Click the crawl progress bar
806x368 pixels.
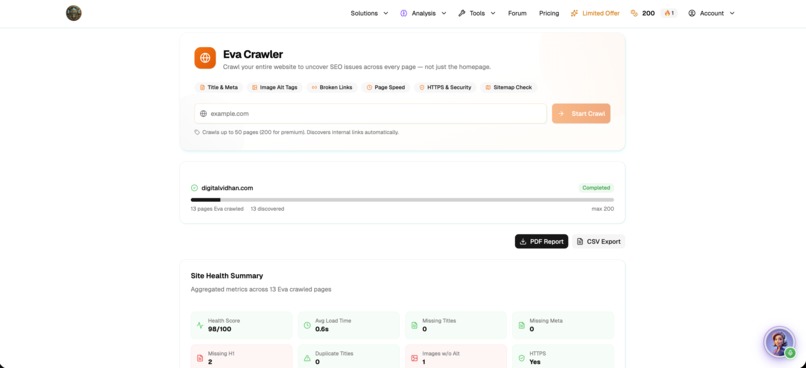(x=402, y=199)
